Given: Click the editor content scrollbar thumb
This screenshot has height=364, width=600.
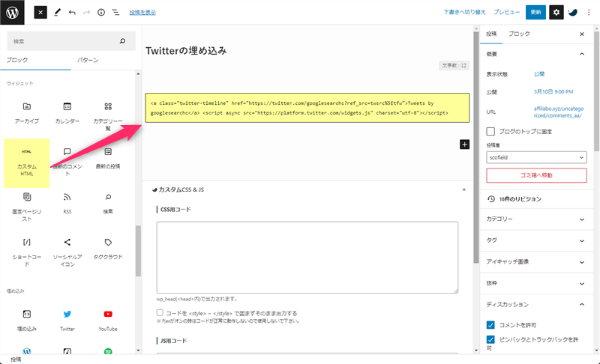Looking at the screenshot, I should coord(476,148).
